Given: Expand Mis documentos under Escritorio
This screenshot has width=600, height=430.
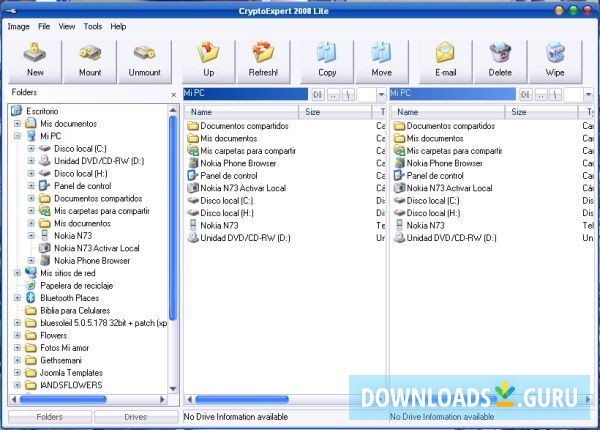Looking at the screenshot, I should 17,123.
